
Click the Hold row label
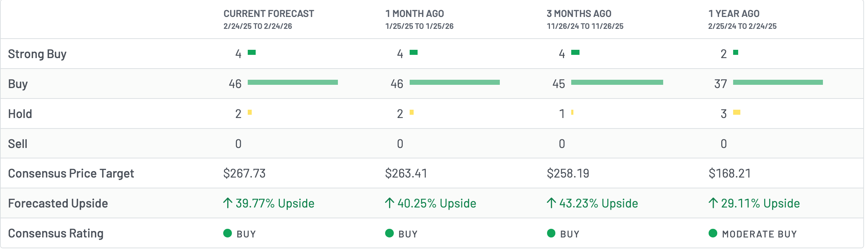(x=20, y=114)
